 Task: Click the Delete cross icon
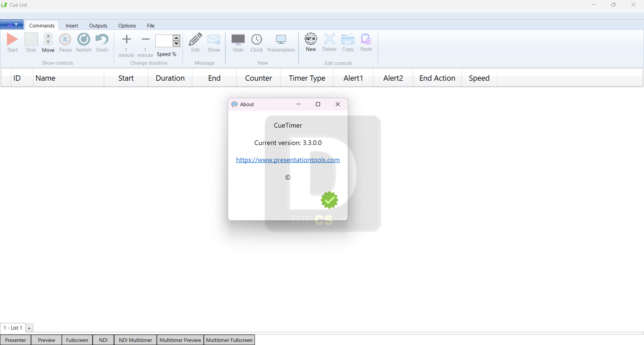[x=329, y=39]
